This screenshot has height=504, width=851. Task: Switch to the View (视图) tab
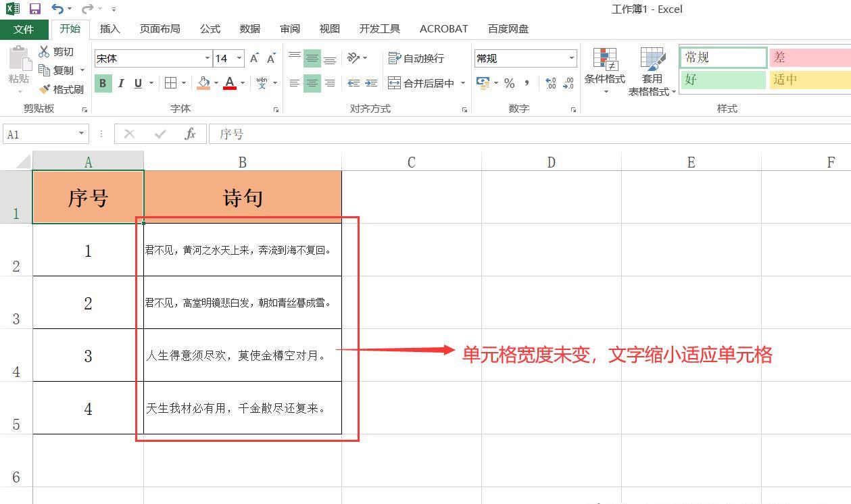[329, 29]
